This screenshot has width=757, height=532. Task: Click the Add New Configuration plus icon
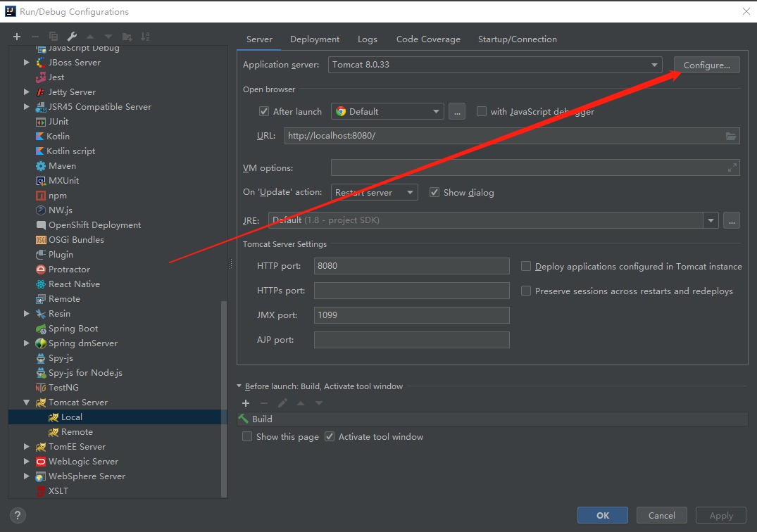pyautogui.click(x=17, y=37)
